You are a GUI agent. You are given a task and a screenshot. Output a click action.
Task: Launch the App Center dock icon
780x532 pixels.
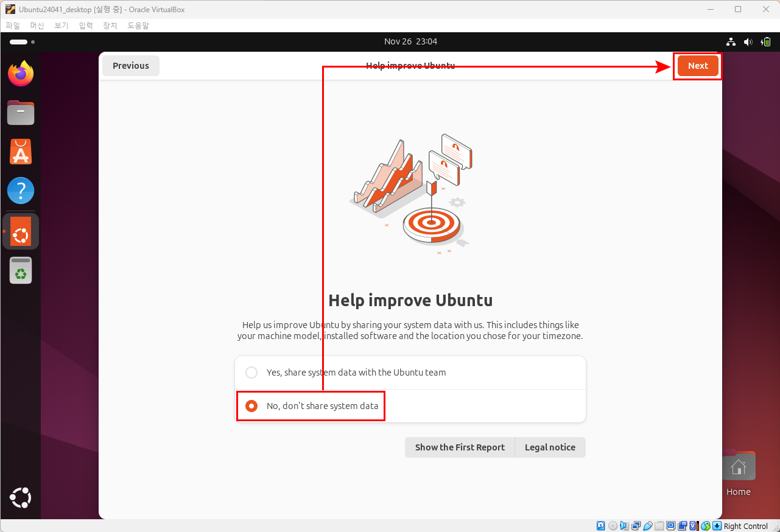[x=21, y=152]
